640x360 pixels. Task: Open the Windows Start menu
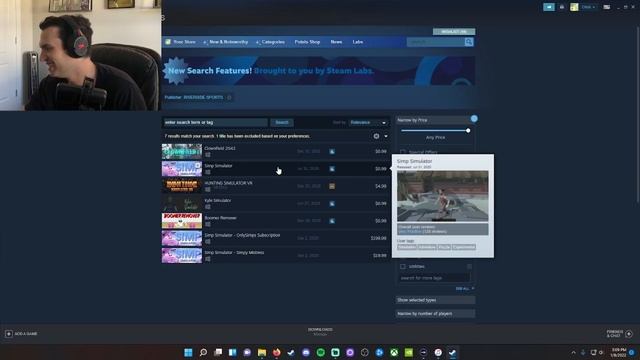click(x=188, y=352)
